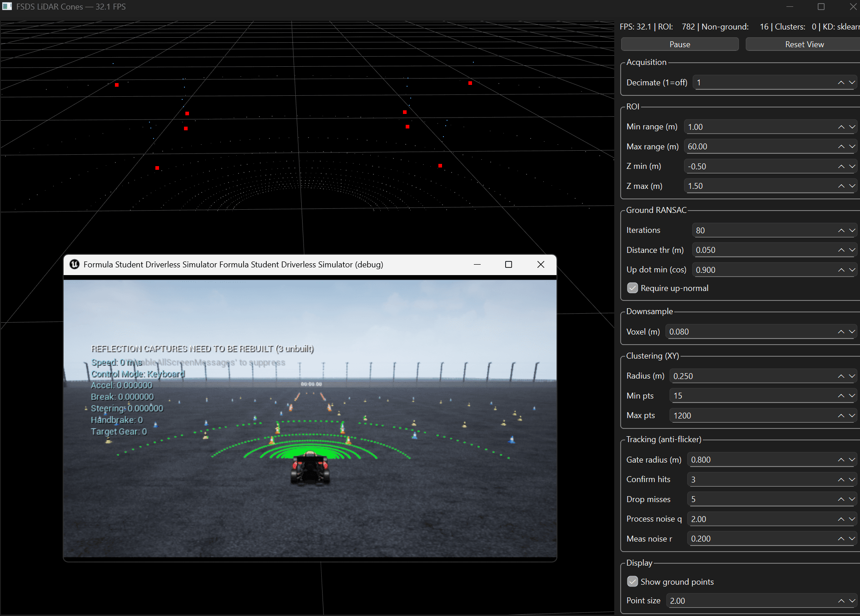Click the FSDS LiDAR Cones app icon
The width and height of the screenshot is (860, 616).
pos(7,6)
